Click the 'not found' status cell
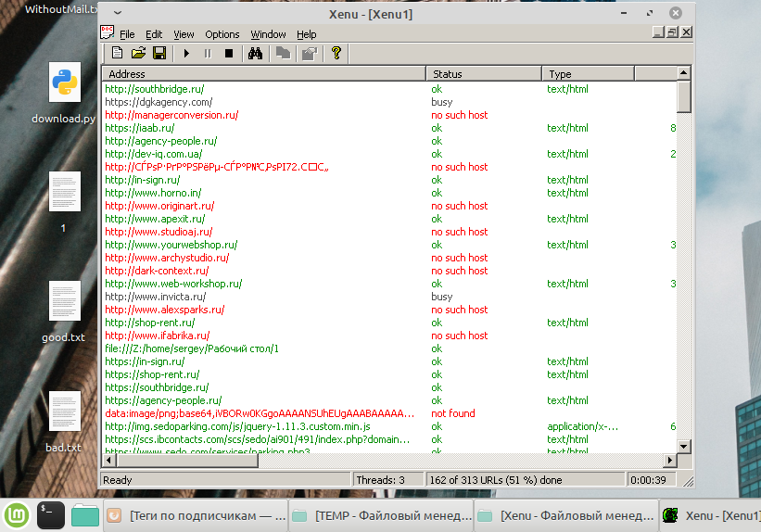The height and width of the screenshot is (532, 761). (453, 413)
